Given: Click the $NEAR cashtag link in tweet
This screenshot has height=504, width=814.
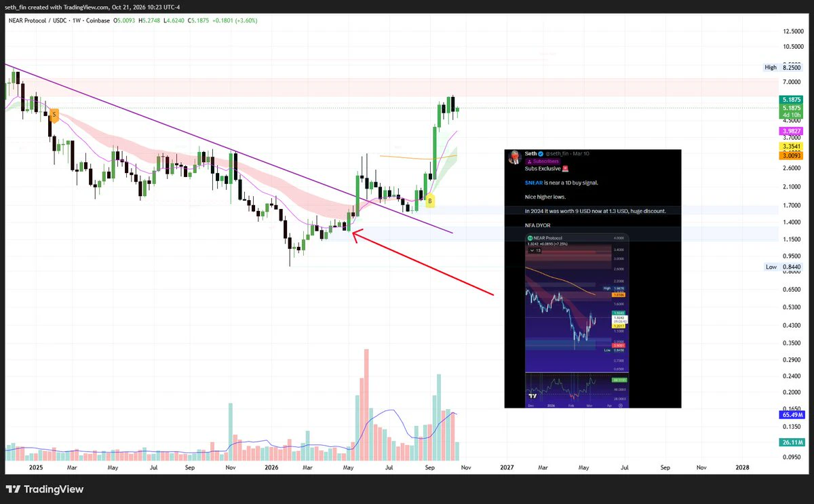Looking at the screenshot, I should coord(534,183).
